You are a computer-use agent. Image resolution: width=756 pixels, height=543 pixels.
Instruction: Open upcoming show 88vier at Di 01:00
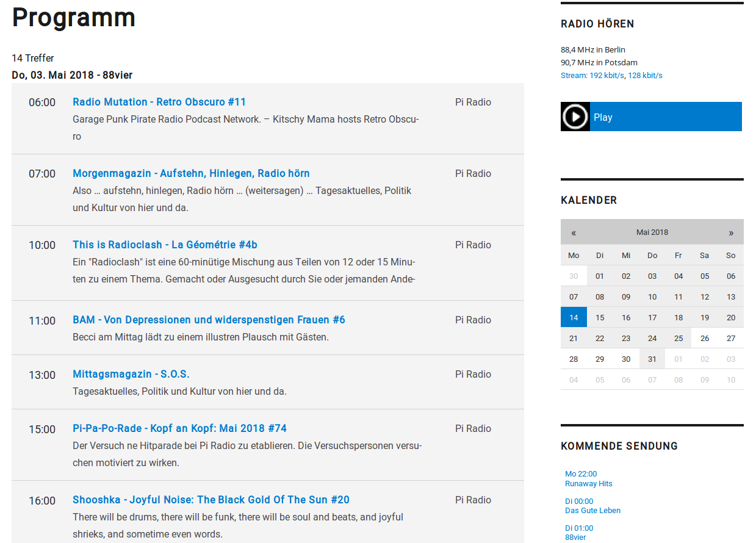click(x=575, y=537)
